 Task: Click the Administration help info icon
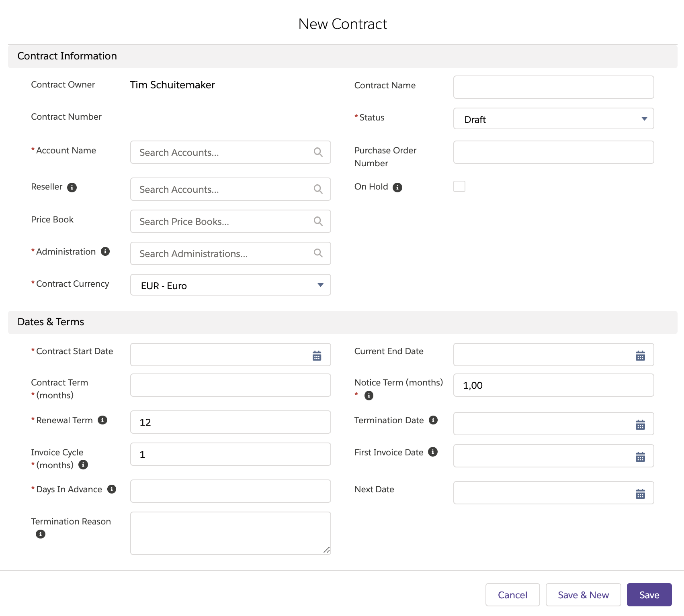pyautogui.click(x=105, y=251)
